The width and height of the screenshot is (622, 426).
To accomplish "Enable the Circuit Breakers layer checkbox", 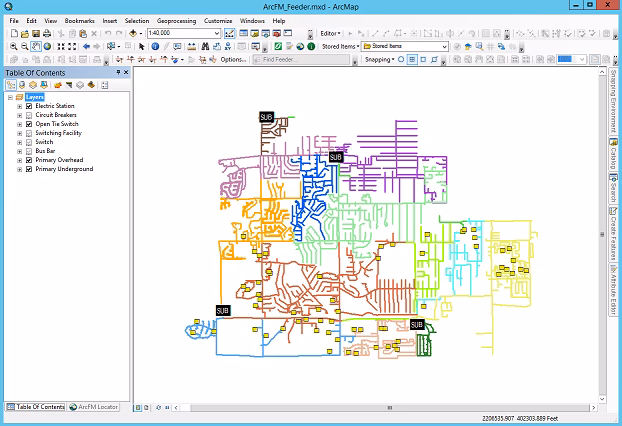I will pos(29,115).
